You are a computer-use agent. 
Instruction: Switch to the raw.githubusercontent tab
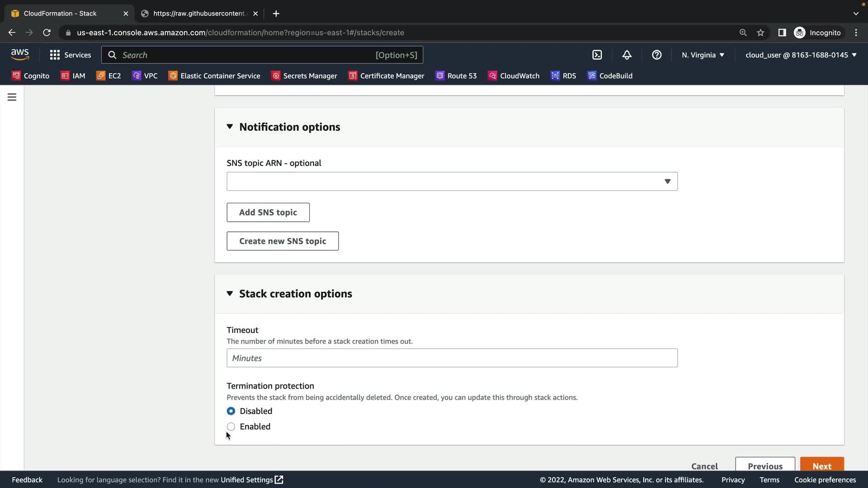click(199, 14)
